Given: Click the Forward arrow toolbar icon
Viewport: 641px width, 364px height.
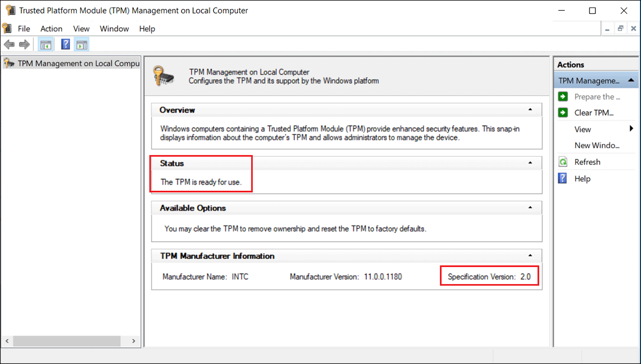Looking at the screenshot, I should pos(25,45).
